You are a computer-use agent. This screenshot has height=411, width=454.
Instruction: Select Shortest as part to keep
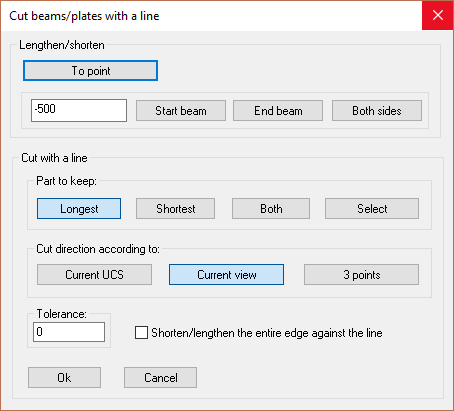(x=175, y=209)
